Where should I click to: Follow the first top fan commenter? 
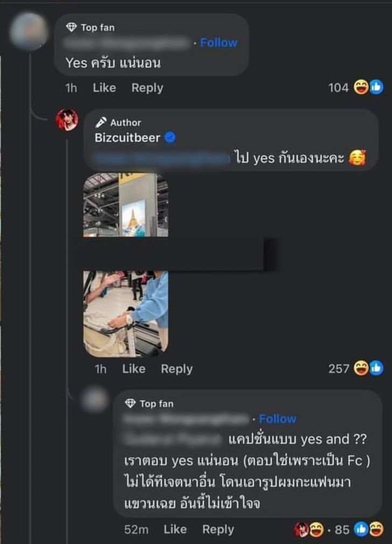point(219,43)
